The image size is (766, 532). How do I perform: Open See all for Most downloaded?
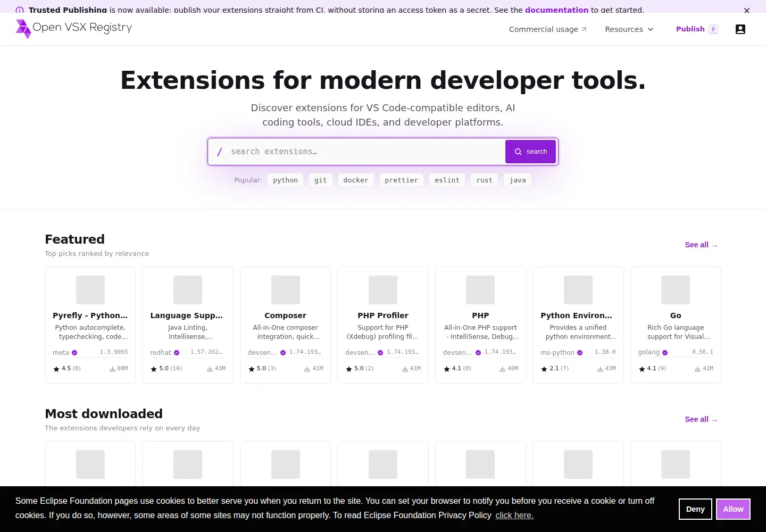(701, 419)
